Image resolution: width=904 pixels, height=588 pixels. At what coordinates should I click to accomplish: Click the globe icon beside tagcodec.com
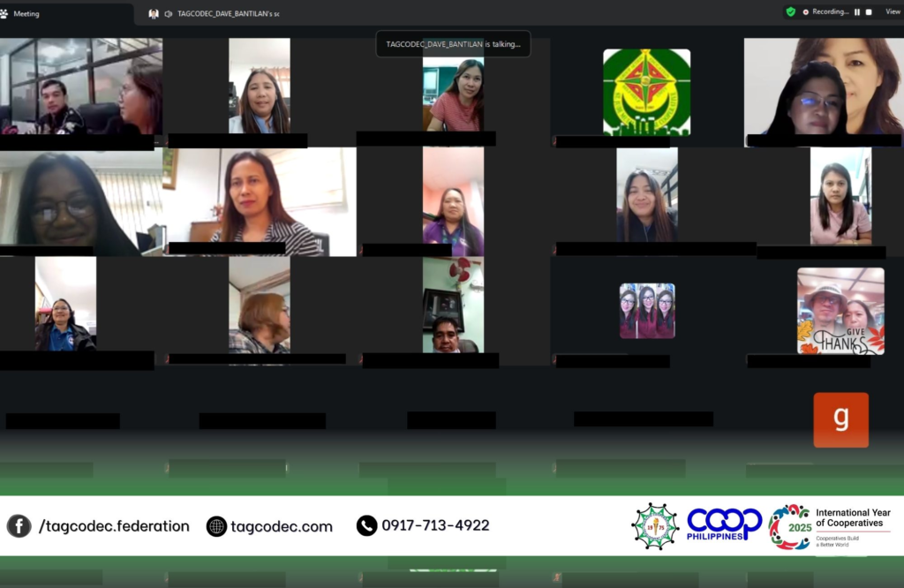[x=216, y=526]
